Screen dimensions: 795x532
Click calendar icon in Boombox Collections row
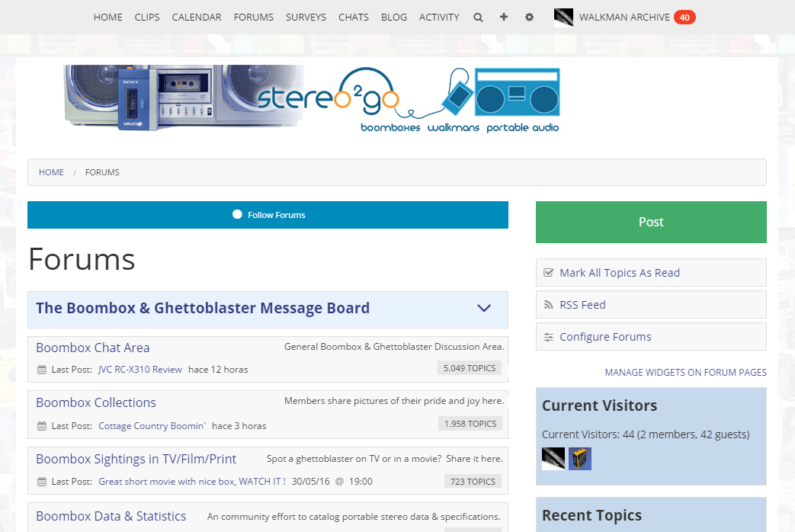coord(42,426)
